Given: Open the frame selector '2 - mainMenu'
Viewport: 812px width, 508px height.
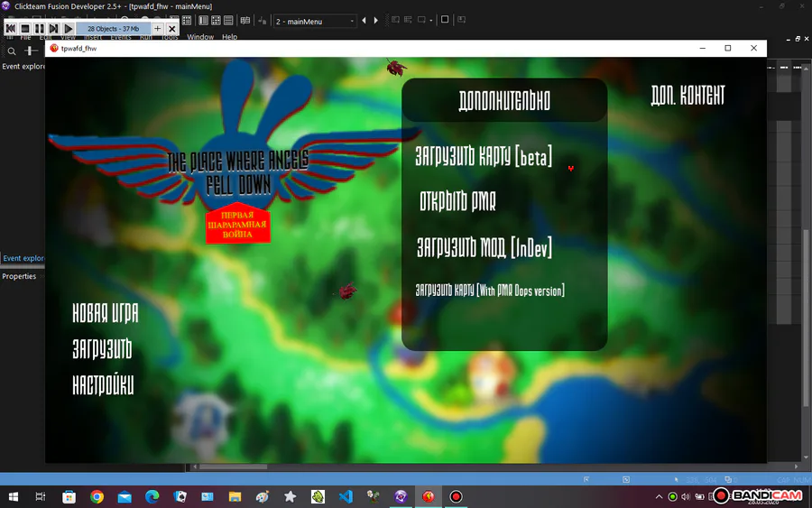Looking at the screenshot, I should coord(315,22).
